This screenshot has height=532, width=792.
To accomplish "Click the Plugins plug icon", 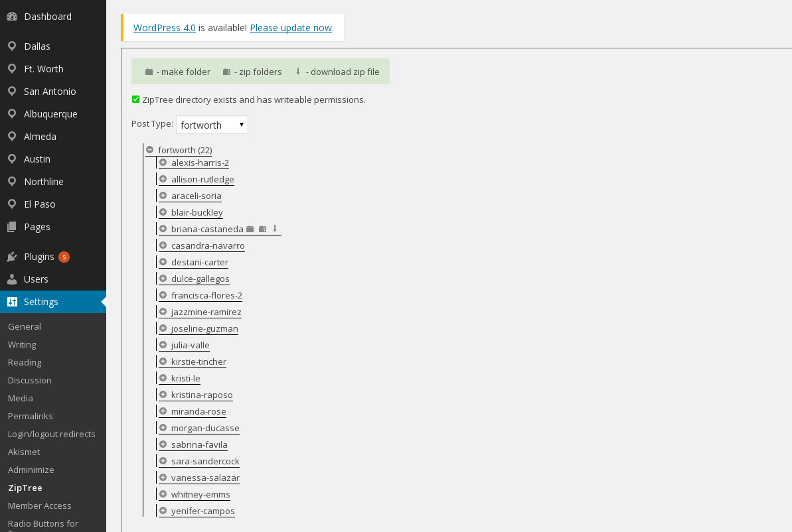I will 11,257.
